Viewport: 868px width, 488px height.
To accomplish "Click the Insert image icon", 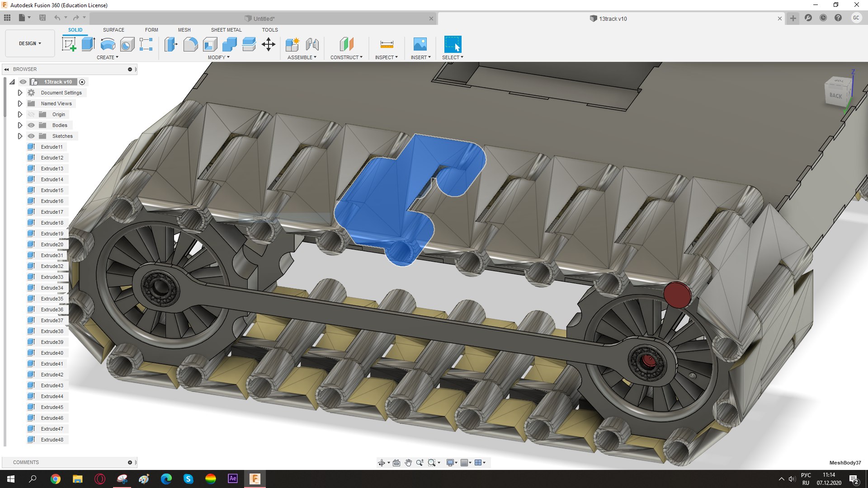I will [x=420, y=44].
